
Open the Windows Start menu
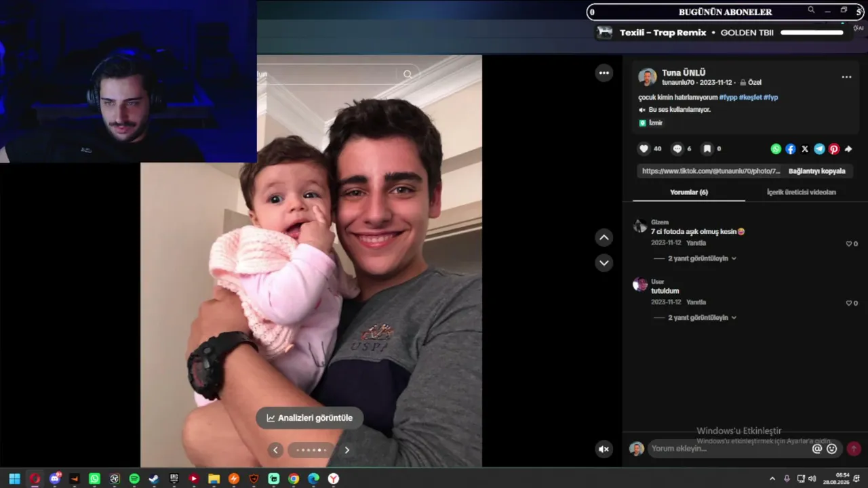pos(14,479)
